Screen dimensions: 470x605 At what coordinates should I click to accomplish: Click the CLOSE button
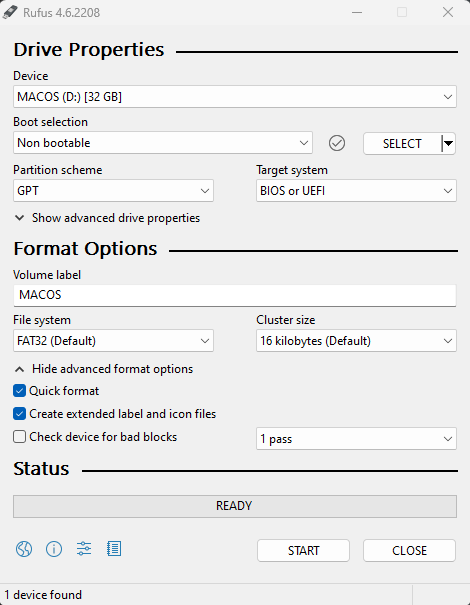coord(409,551)
